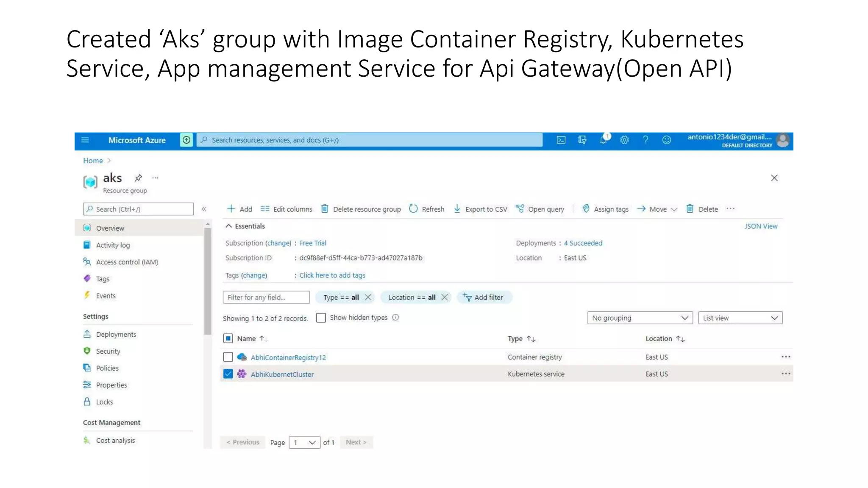Open the Help question mark
The width and height of the screenshot is (868, 488).
pos(645,140)
